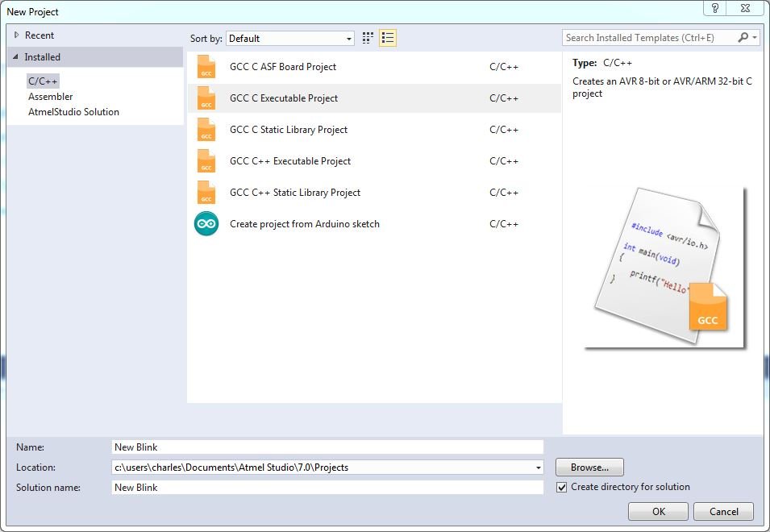Confirm with the OK button

click(x=658, y=511)
